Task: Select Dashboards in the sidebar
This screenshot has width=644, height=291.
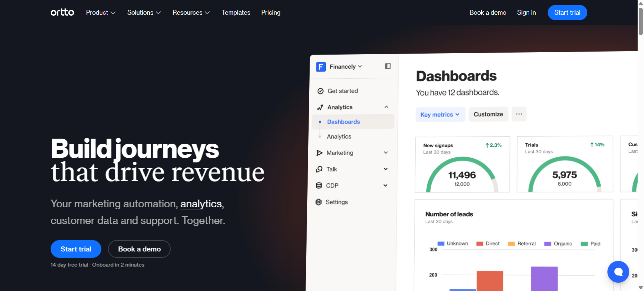Action: (x=343, y=122)
